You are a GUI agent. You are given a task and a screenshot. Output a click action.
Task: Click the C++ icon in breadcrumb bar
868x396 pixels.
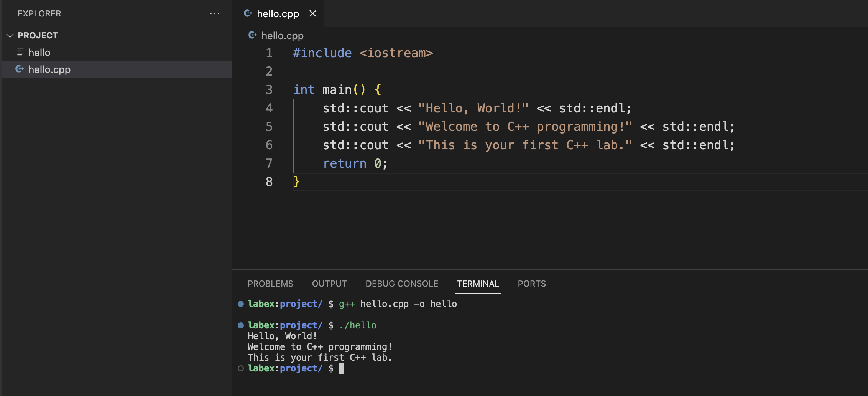click(x=253, y=35)
